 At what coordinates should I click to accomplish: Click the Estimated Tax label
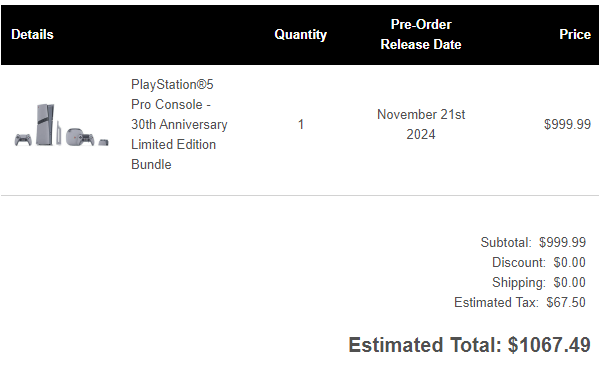click(x=496, y=302)
